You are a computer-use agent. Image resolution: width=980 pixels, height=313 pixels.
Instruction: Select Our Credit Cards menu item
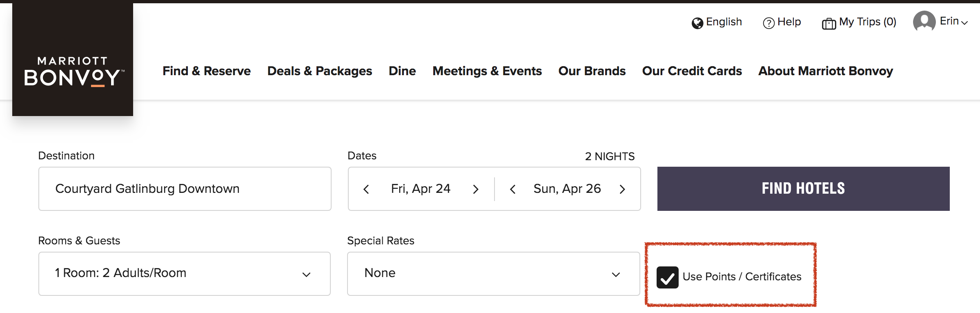click(692, 71)
